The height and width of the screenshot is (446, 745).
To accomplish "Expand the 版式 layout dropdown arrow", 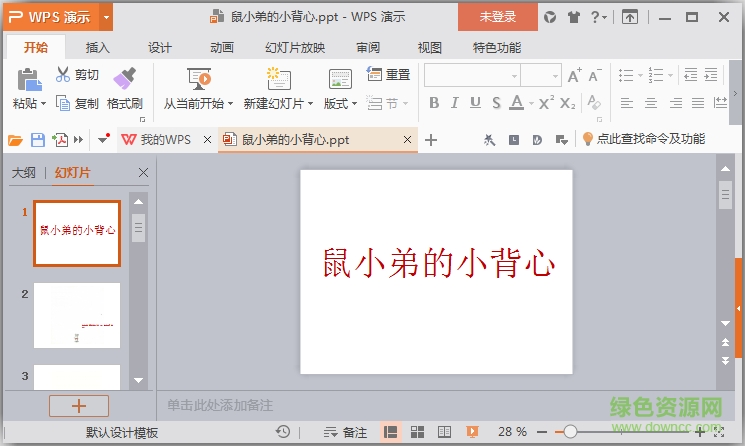I will (x=354, y=104).
